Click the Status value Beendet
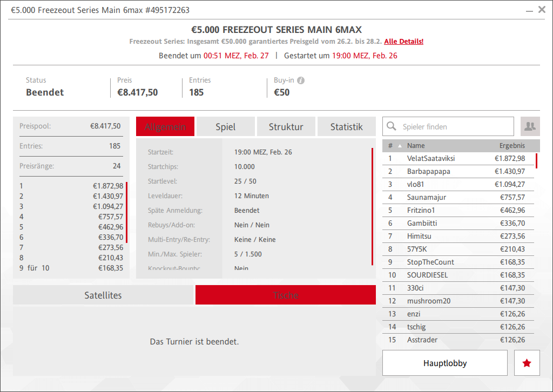The width and height of the screenshot is (553, 392). click(45, 92)
